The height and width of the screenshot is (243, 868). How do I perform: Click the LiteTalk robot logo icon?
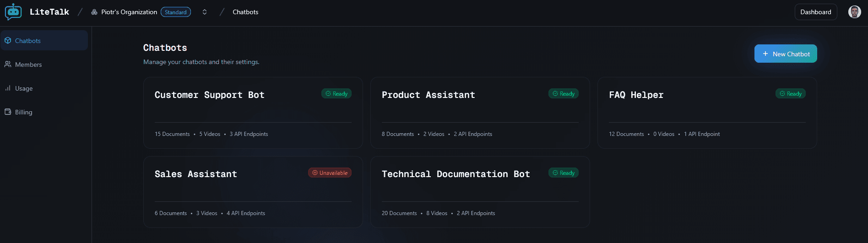(x=13, y=12)
